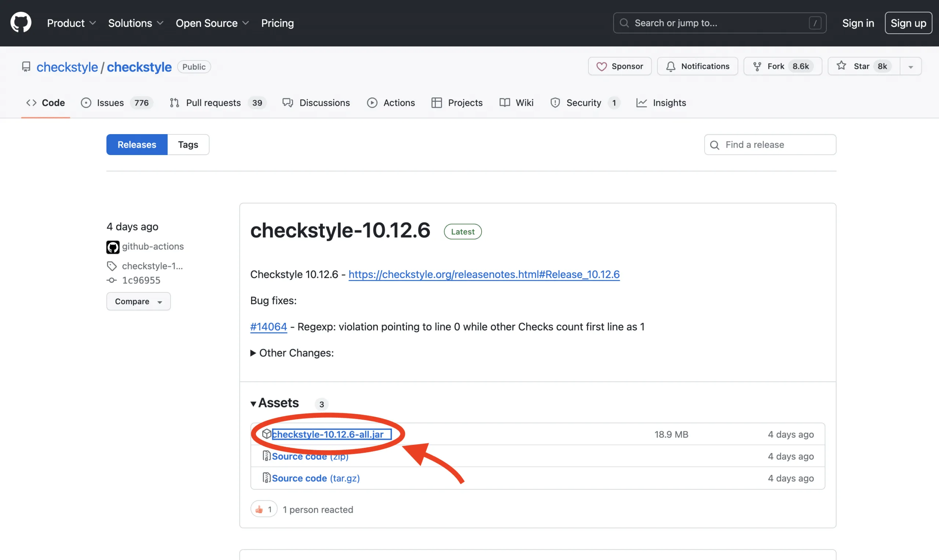The height and width of the screenshot is (560, 939).
Task: Click the repository book icon beside checkstyle
Action: pos(26,67)
